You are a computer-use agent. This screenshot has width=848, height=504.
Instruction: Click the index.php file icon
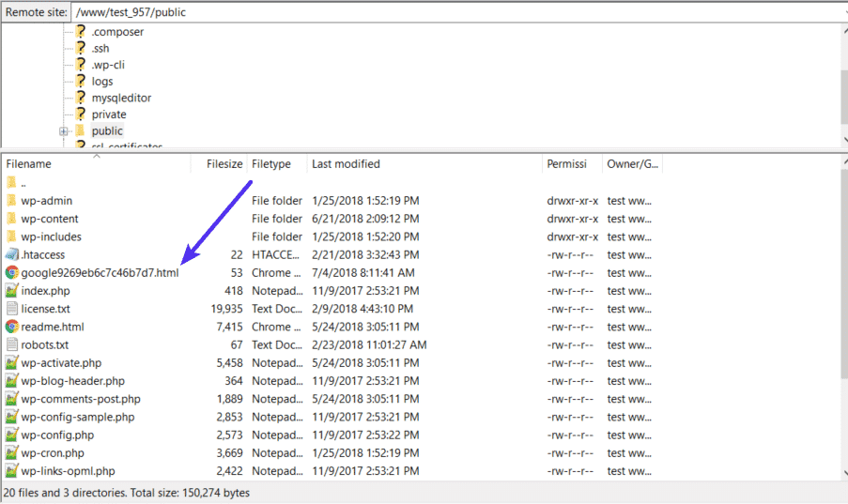click(12, 291)
